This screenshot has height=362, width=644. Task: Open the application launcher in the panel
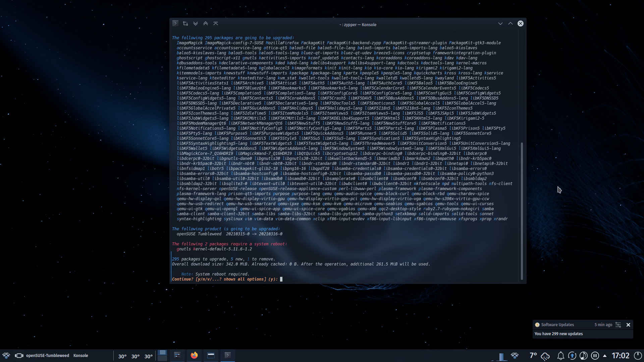[x=6, y=356]
